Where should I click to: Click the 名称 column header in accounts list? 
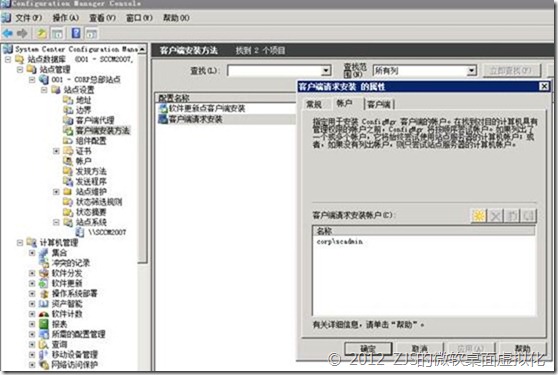[x=424, y=231]
